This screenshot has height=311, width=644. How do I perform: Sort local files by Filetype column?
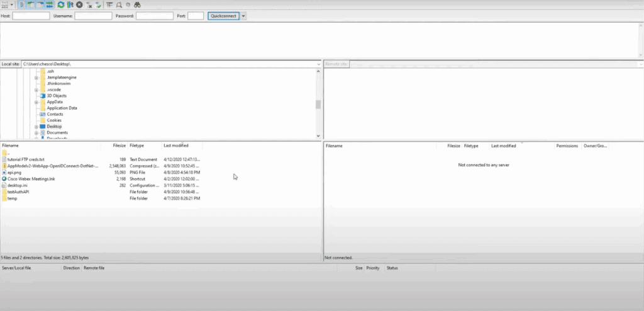[145, 145]
